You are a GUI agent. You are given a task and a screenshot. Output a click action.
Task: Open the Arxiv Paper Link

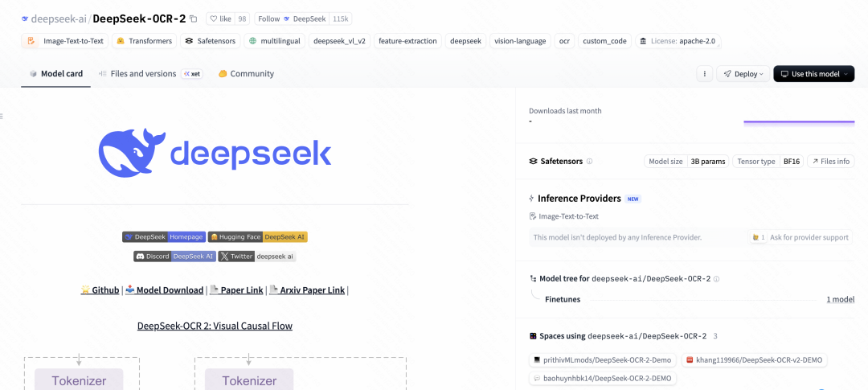[x=306, y=290]
